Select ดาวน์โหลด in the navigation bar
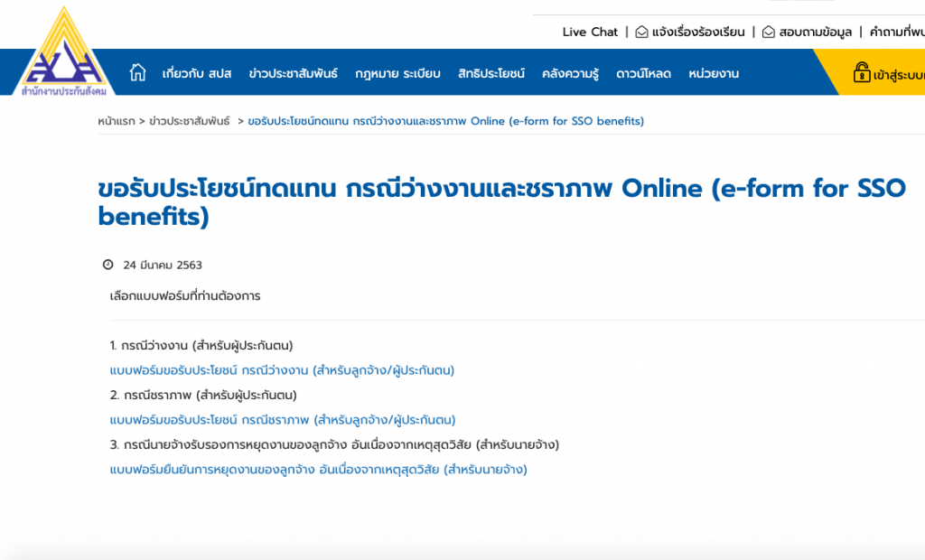This screenshot has width=925, height=560. [642, 73]
